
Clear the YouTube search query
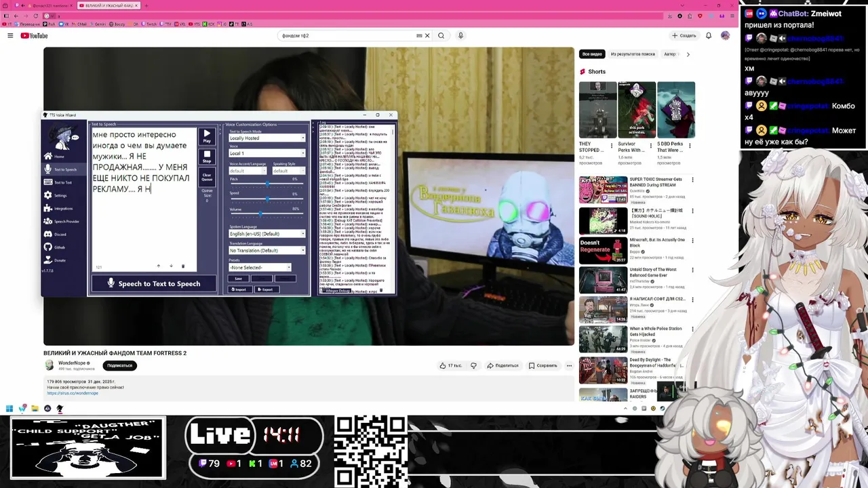427,36
